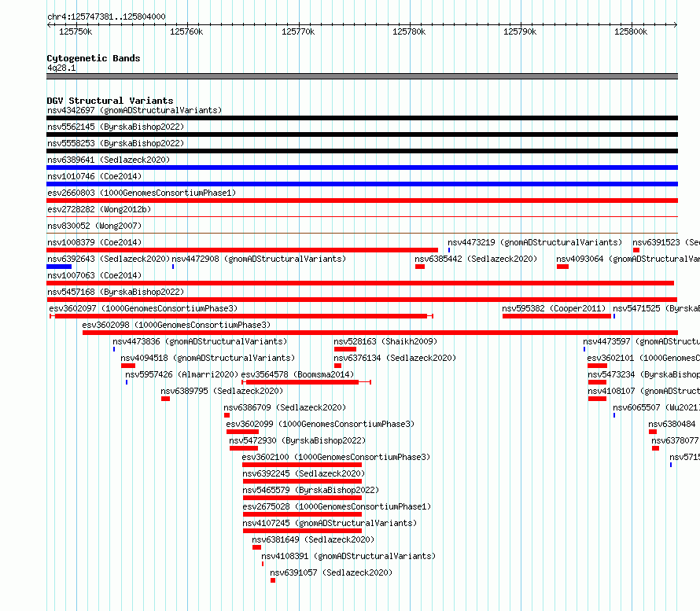Open nsv595382 (Cooper2011) label
Screen dimensions: 700x611
554,308
